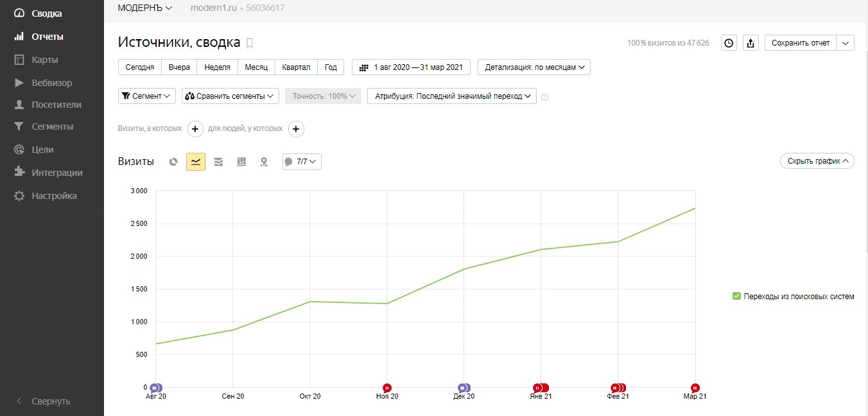Toggle Переходы из поисковых систем checkbox
The height and width of the screenshot is (416, 868).
737,296
